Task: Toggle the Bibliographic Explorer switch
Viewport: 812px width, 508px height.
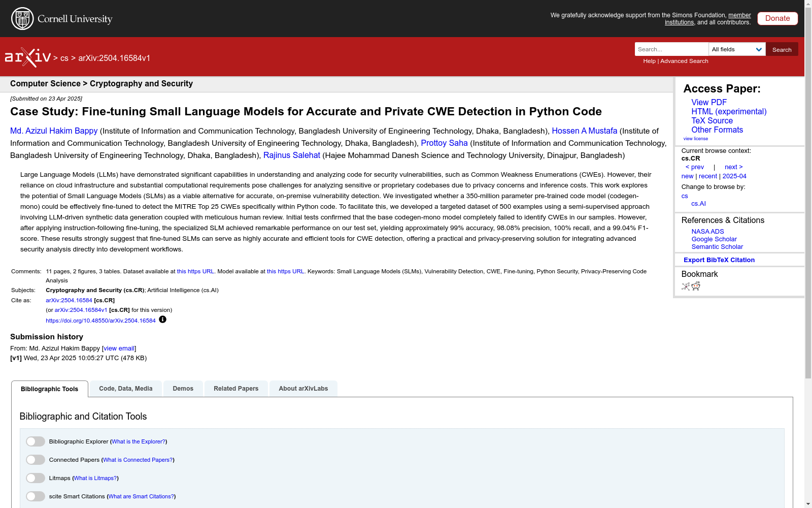Action: coord(36,441)
